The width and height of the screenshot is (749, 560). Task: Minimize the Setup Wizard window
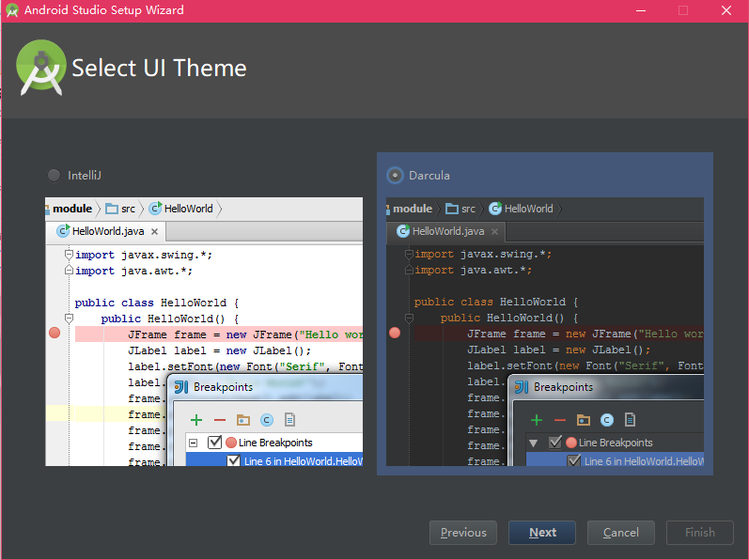(641, 10)
